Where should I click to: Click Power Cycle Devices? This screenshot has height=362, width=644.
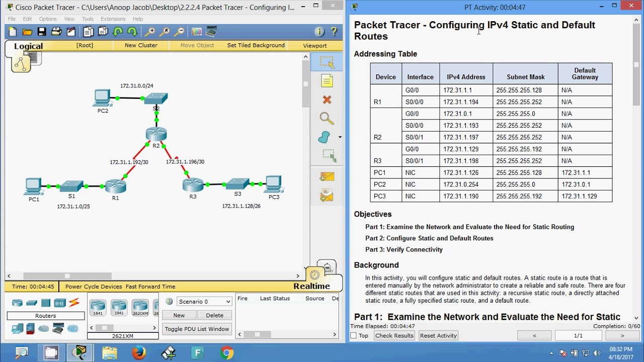94,287
